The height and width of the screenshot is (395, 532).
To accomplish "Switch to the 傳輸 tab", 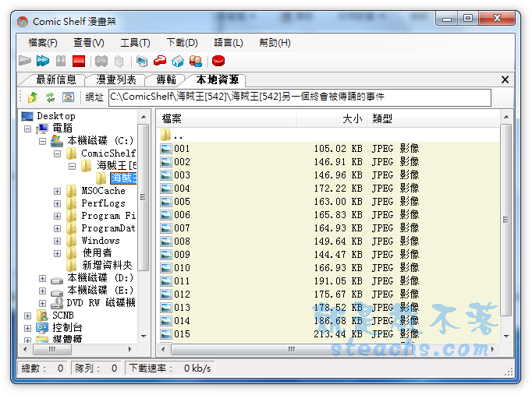I will (166, 80).
